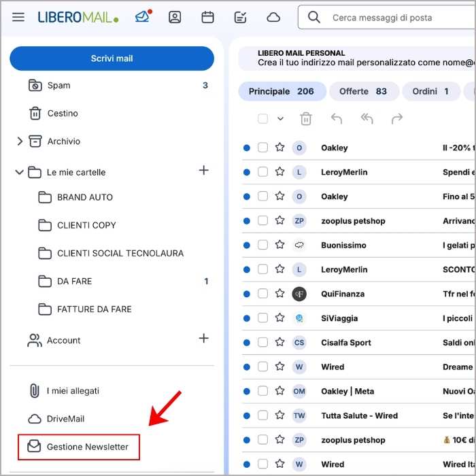Click the LIBEROMAIL logo
Screen dimensions: 476x476
[78, 17]
